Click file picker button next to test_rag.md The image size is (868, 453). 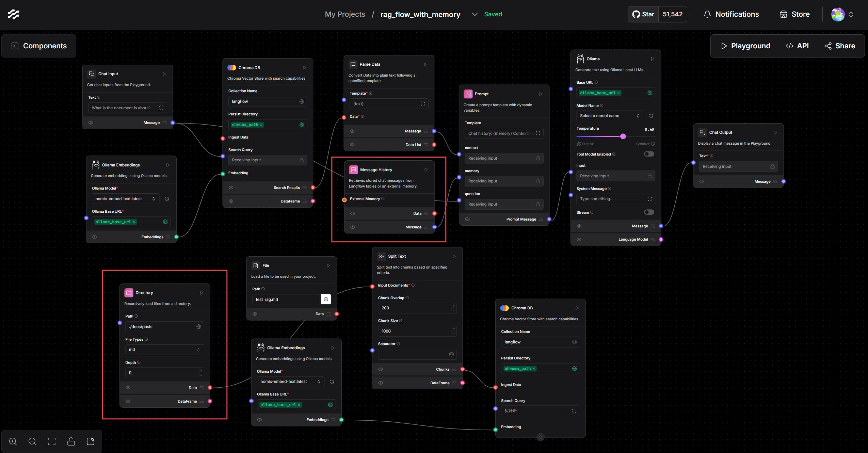point(326,299)
